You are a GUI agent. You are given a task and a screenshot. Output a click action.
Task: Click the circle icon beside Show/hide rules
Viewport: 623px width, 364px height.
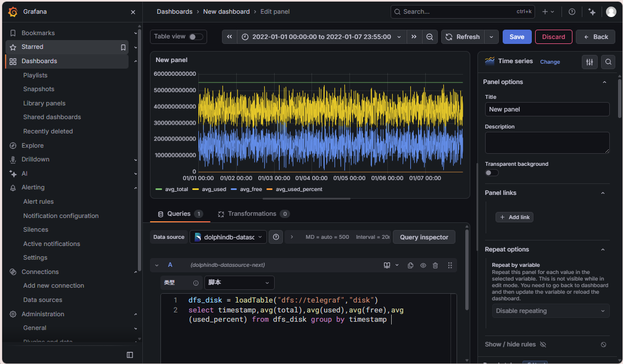(x=604, y=345)
